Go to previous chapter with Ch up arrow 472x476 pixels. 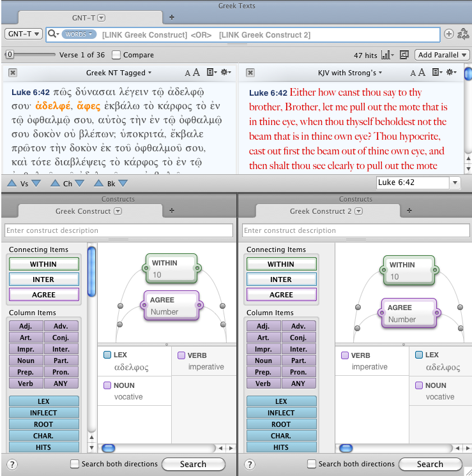[x=54, y=184]
